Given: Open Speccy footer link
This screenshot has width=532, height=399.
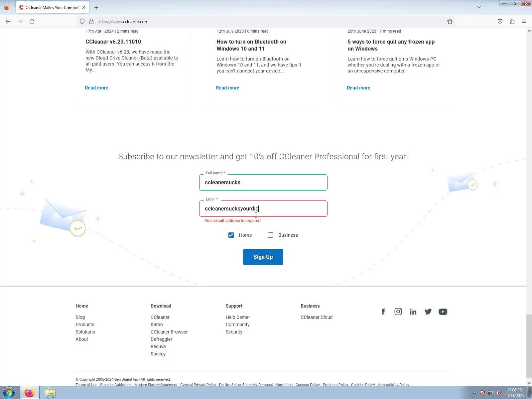Looking at the screenshot, I should [158, 354].
